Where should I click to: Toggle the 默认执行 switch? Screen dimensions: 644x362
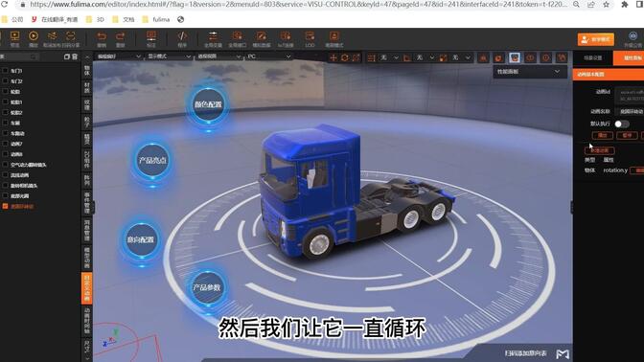click(x=621, y=124)
